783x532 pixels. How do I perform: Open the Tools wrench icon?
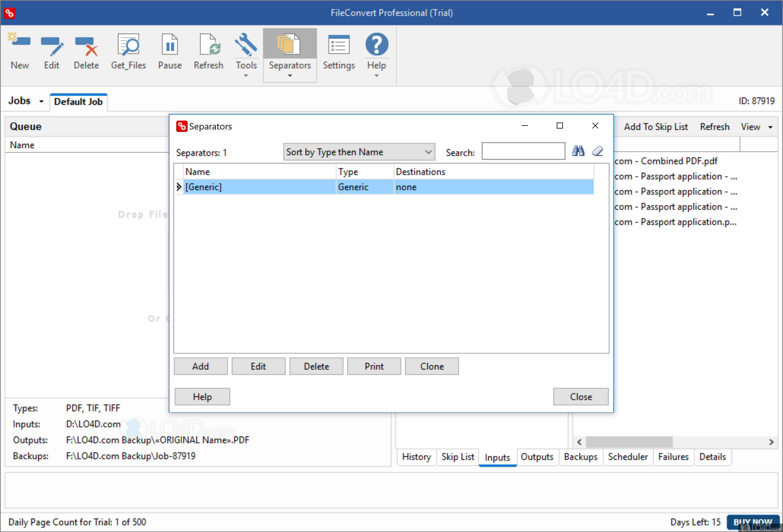point(246,44)
